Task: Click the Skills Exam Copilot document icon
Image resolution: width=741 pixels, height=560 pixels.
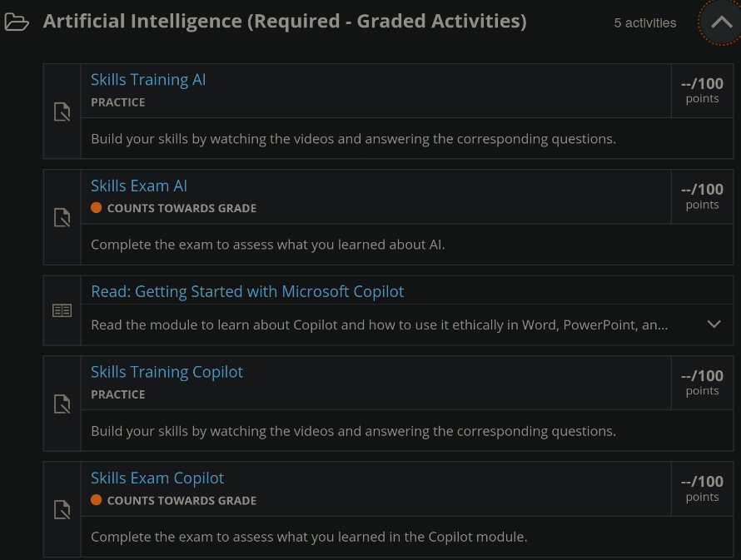Action: pos(62,510)
